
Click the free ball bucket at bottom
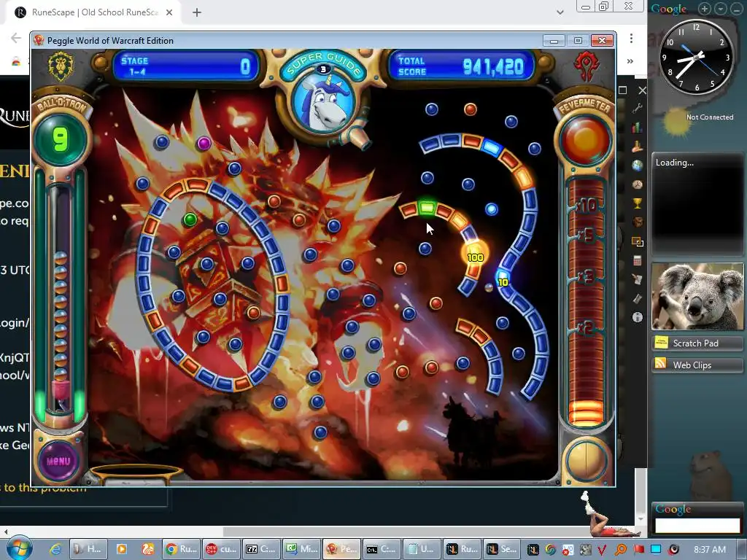coord(136,474)
